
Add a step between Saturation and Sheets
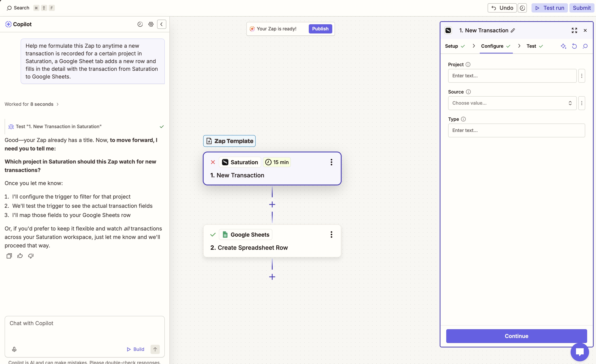(272, 205)
